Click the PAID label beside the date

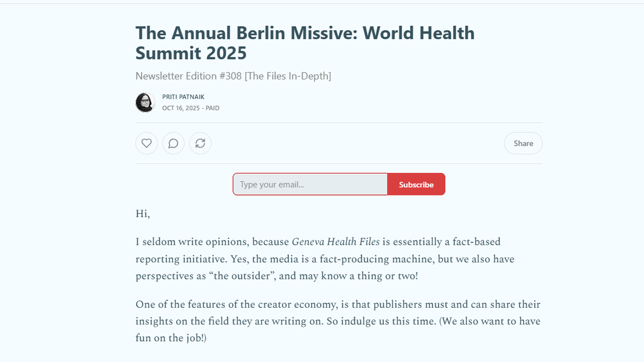[212, 108]
